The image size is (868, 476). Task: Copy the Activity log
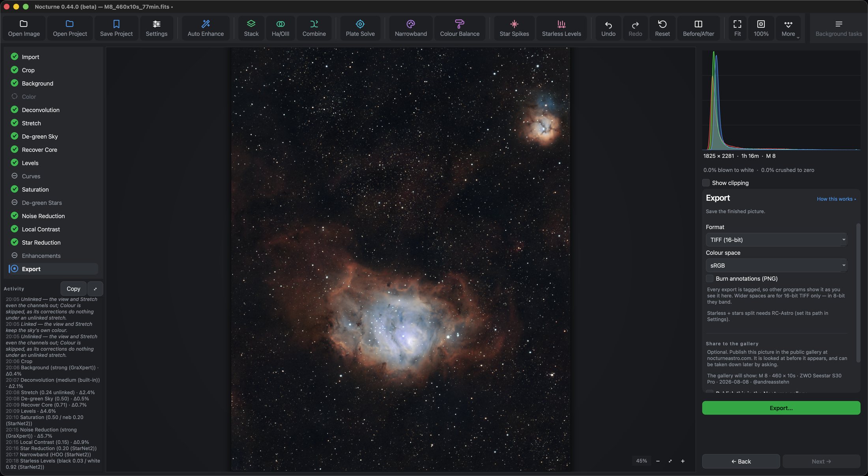click(73, 289)
